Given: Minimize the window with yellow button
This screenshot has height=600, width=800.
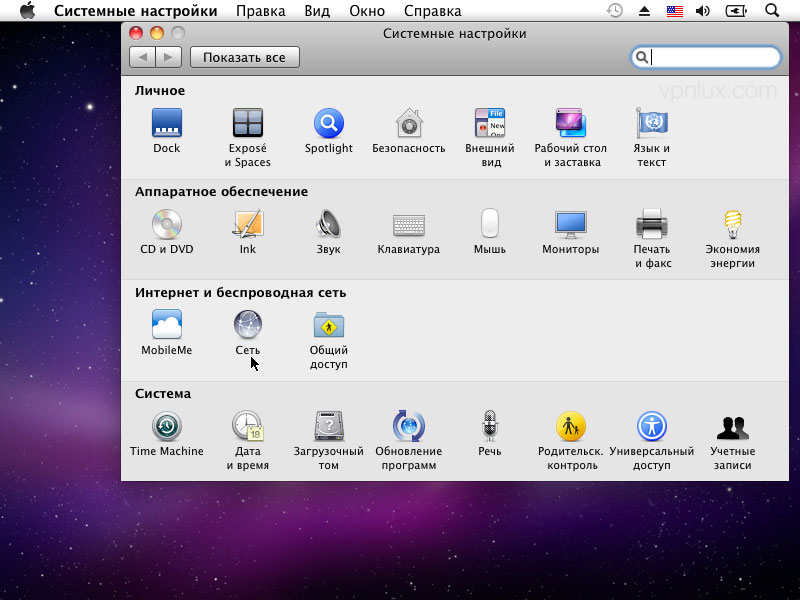Looking at the screenshot, I should [x=157, y=33].
